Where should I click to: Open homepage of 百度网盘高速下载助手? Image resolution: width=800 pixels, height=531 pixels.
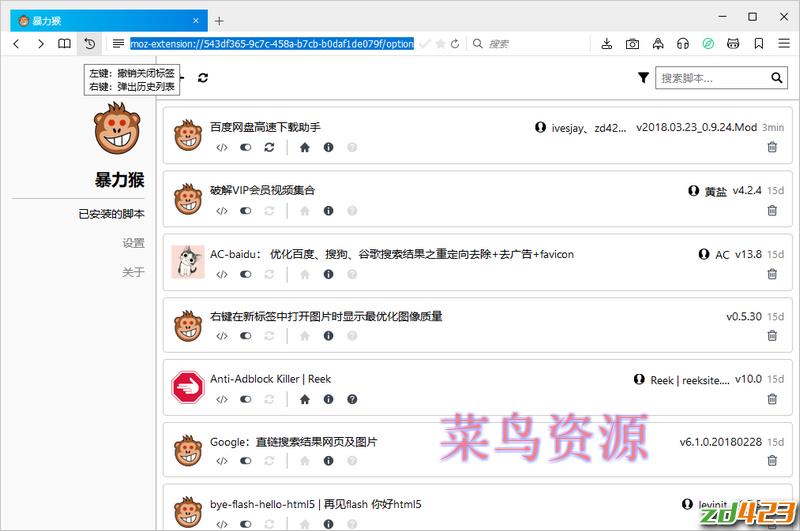tap(305, 147)
